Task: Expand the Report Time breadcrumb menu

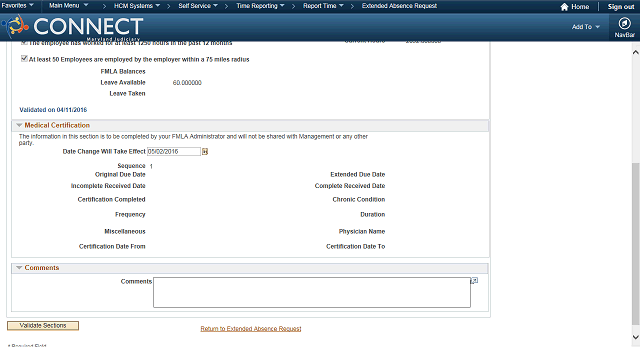Action: point(323,6)
